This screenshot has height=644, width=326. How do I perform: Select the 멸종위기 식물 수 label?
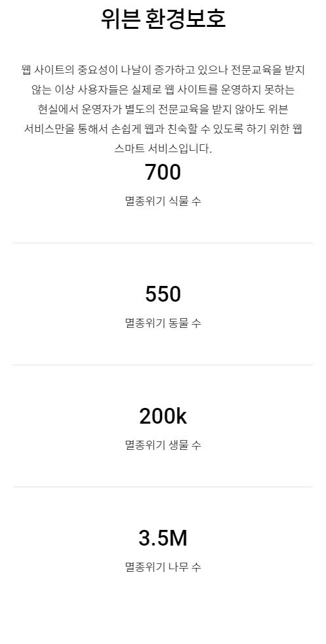coord(163,201)
